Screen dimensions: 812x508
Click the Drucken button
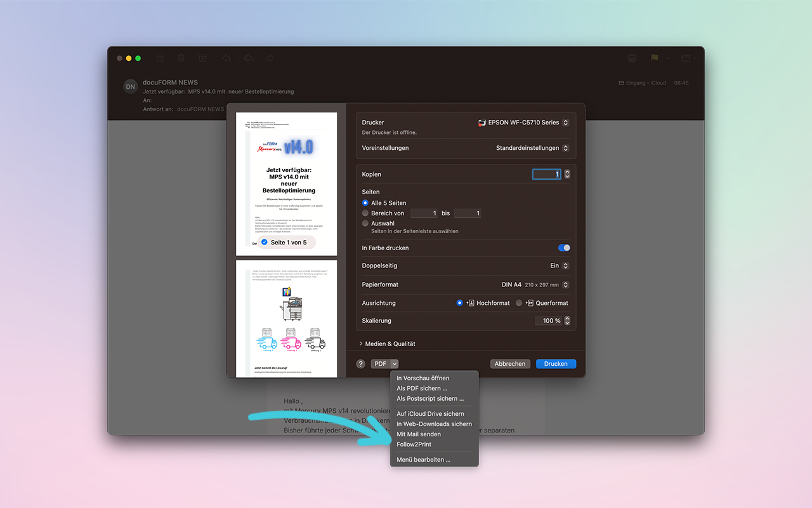(x=556, y=364)
